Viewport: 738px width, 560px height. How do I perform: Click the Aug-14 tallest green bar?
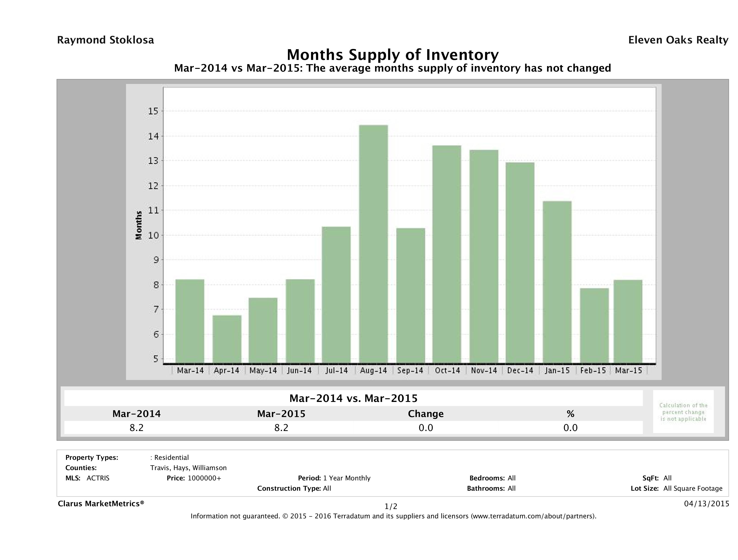click(x=373, y=244)
